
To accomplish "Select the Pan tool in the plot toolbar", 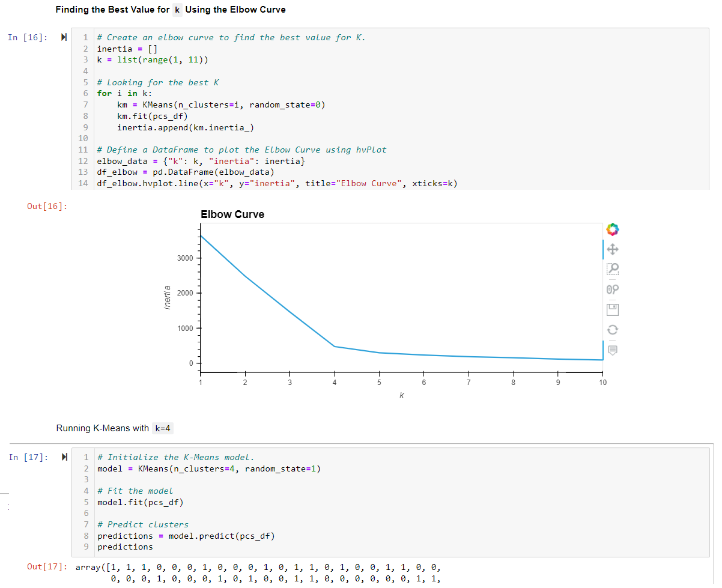I will [611, 249].
